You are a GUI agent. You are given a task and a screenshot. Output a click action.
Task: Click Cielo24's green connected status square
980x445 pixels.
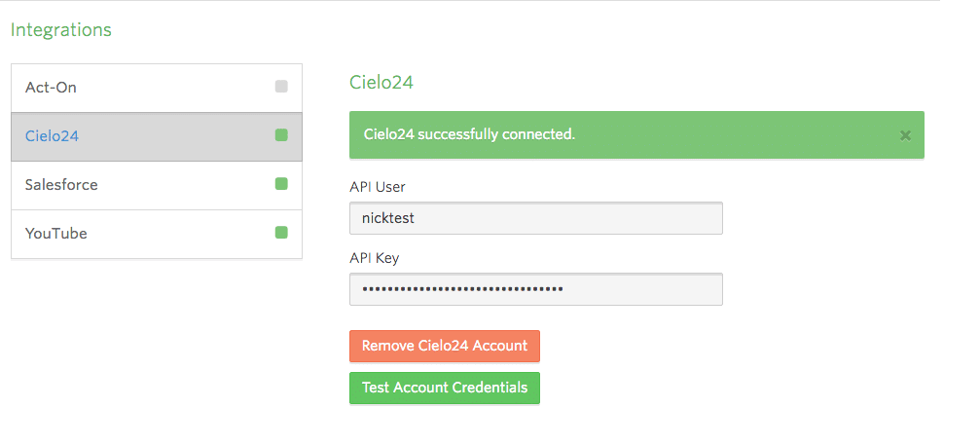(x=281, y=135)
